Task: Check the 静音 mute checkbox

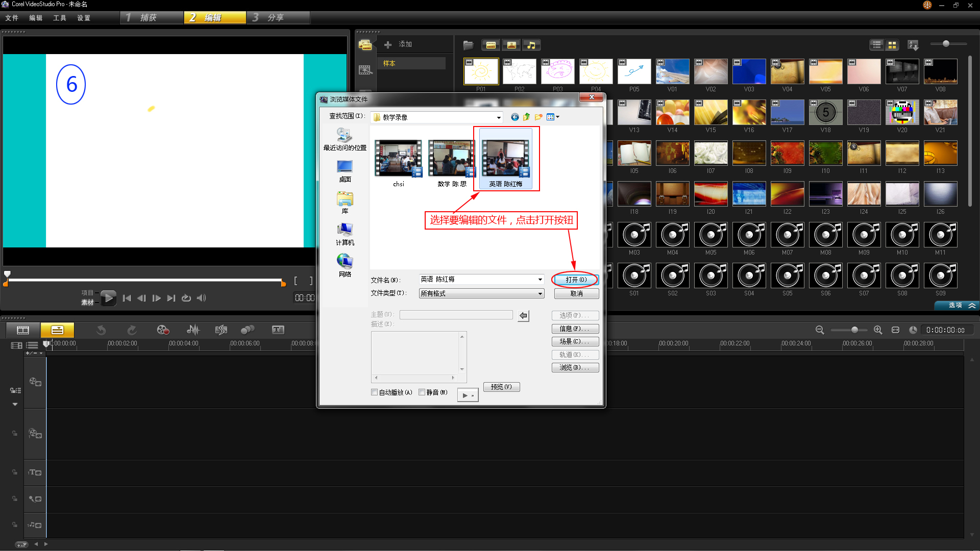Action: 422,392
